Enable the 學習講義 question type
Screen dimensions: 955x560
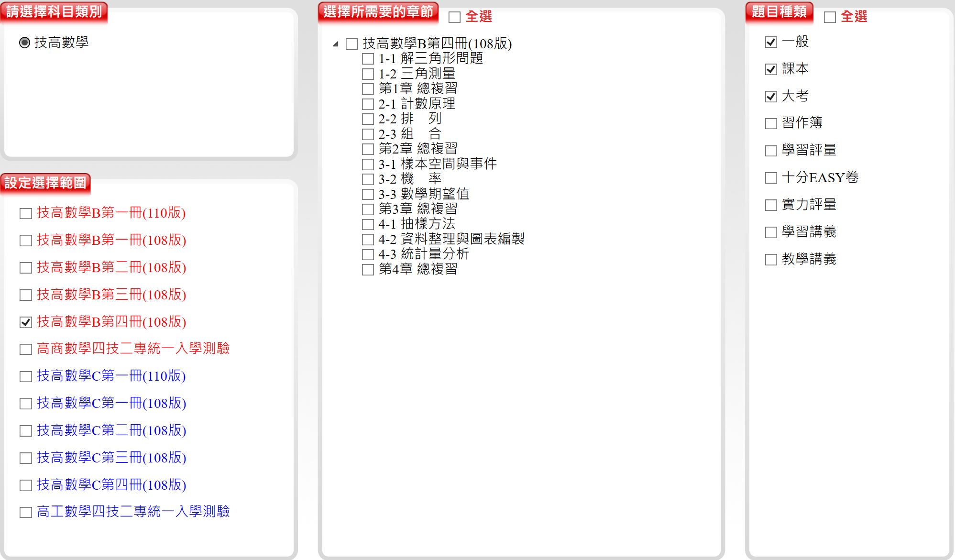click(771, 233)
